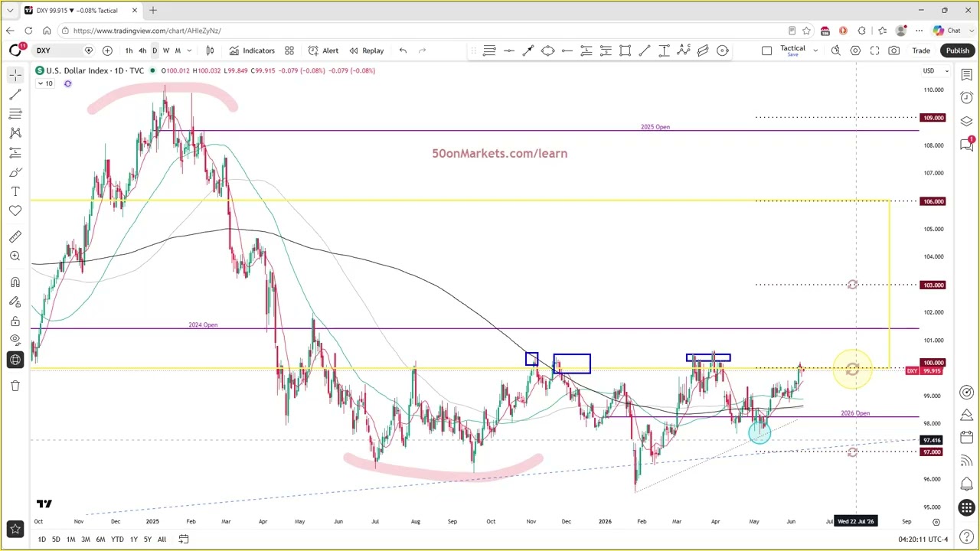
Task: Set range to 1D
Action: [x=41, y=540]
